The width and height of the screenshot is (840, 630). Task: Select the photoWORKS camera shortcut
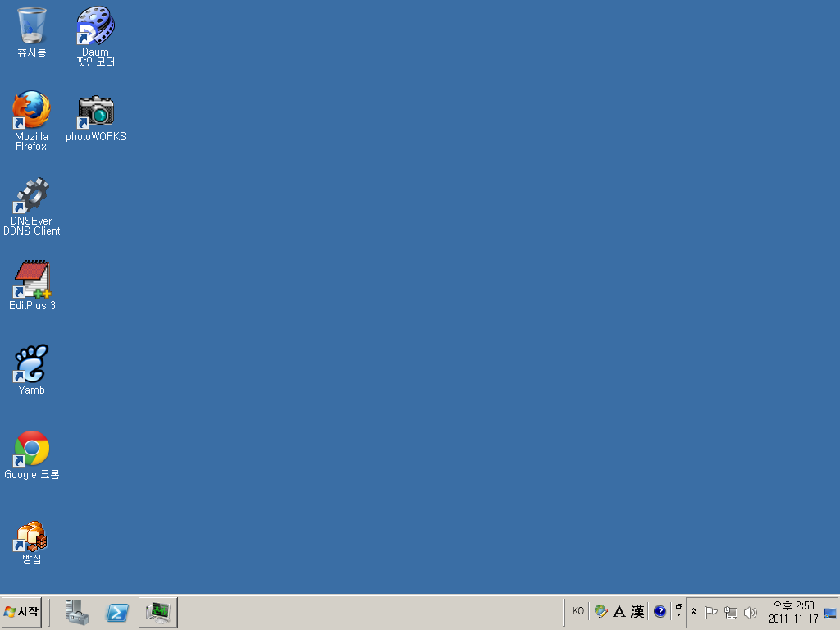coord(96,118)
